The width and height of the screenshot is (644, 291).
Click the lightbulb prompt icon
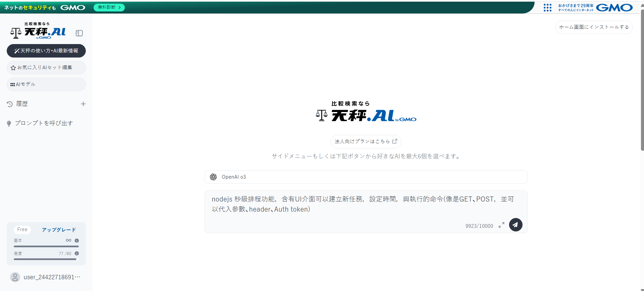pos(9,123)
